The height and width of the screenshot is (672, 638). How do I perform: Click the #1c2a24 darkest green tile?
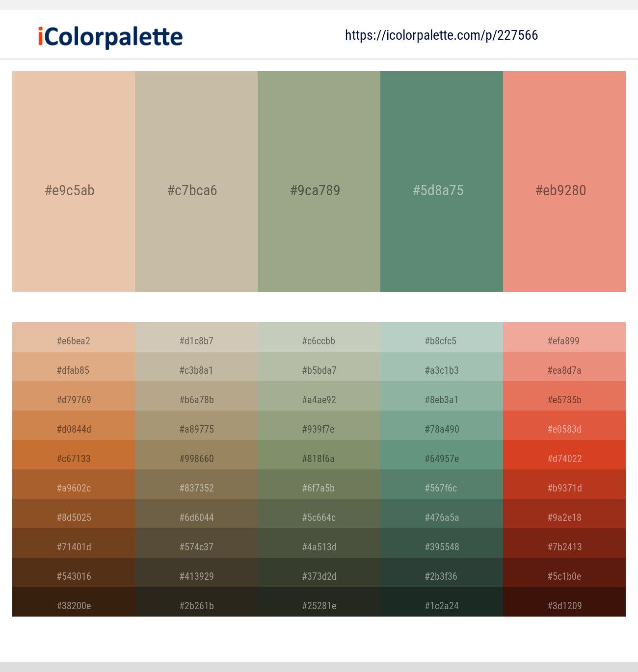tap(441, 606)
